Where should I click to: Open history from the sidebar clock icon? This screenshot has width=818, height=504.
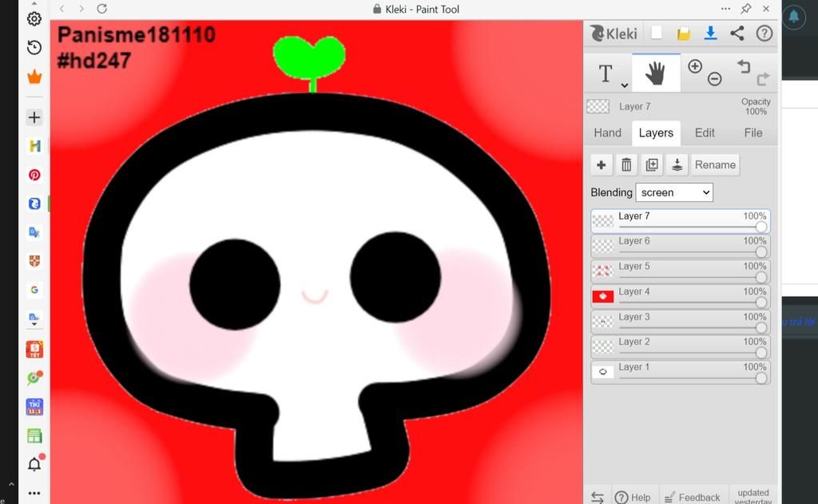point(34,47)
